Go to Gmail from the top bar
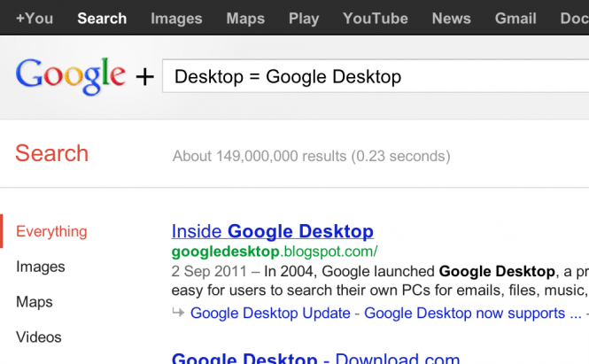This screenshot has height=364, width=589. click(515, 18)
